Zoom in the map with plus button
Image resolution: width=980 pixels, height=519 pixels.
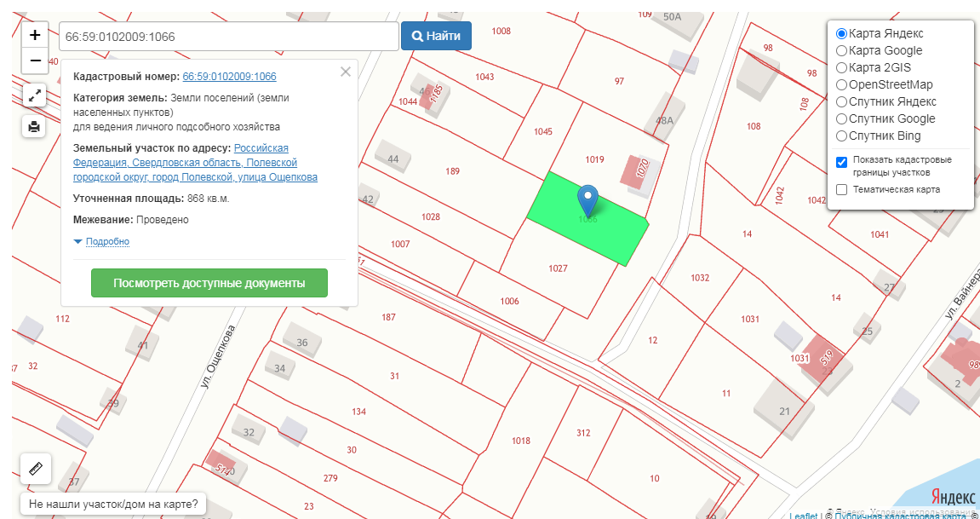click(x=36, y=35)
